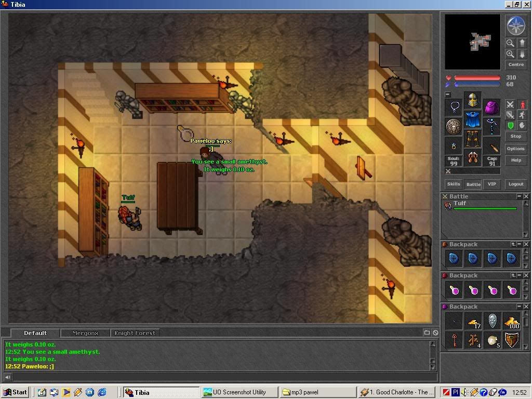
Task: Click the blue mana bar
Action: click(477, 85)
